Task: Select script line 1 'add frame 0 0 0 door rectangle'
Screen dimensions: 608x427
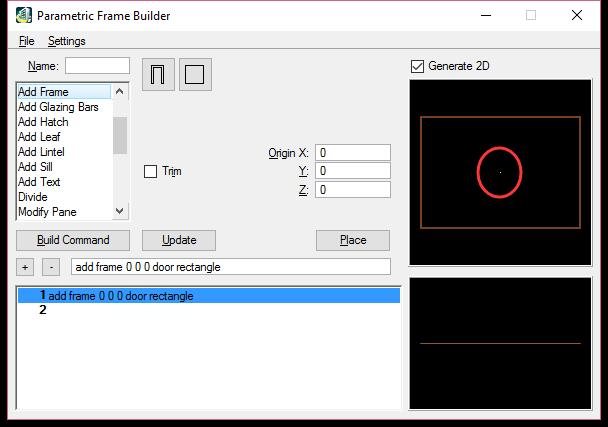Action: coord(209,296)
